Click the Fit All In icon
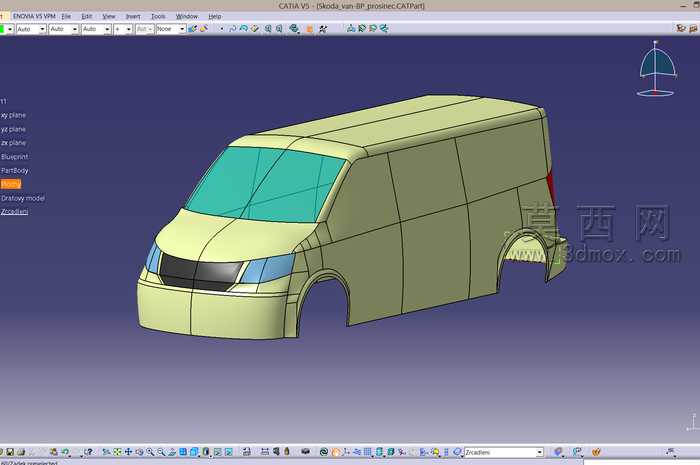The width and height of the screenshot is (700, 465). tap(117, 452)
